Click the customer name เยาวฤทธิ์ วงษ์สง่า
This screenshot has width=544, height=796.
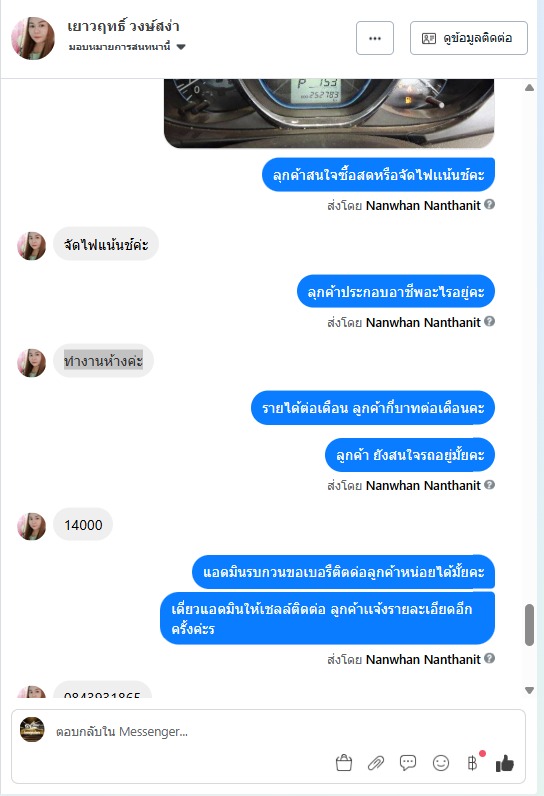(123, 26)
